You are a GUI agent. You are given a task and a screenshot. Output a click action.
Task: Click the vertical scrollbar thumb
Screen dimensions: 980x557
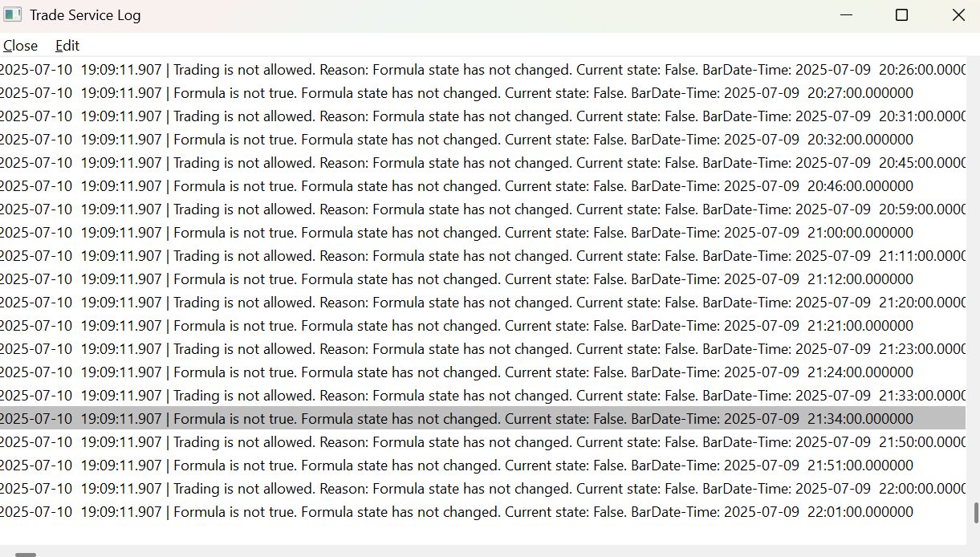click(975, 512)
